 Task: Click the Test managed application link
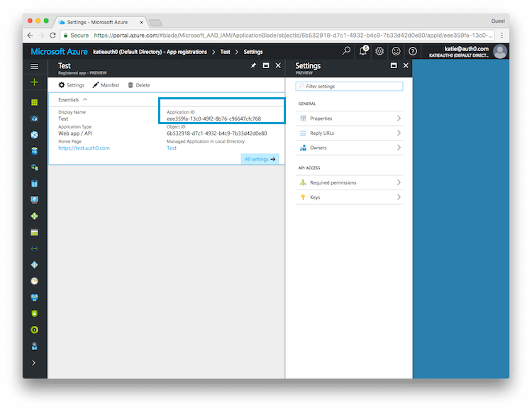[x=172, y=148]
